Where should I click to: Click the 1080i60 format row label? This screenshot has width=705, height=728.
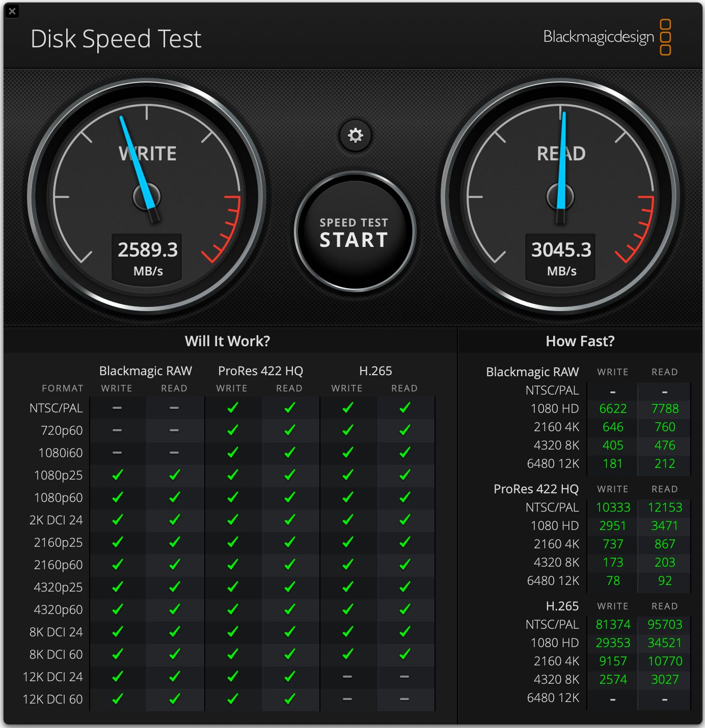pyautogui.click(x=61, y=453)
